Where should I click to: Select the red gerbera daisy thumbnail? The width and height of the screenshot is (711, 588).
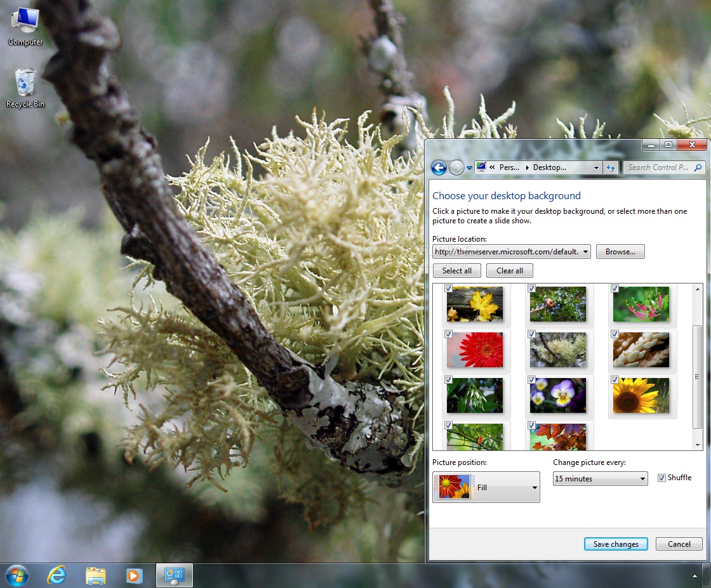(x=475, y=350)
